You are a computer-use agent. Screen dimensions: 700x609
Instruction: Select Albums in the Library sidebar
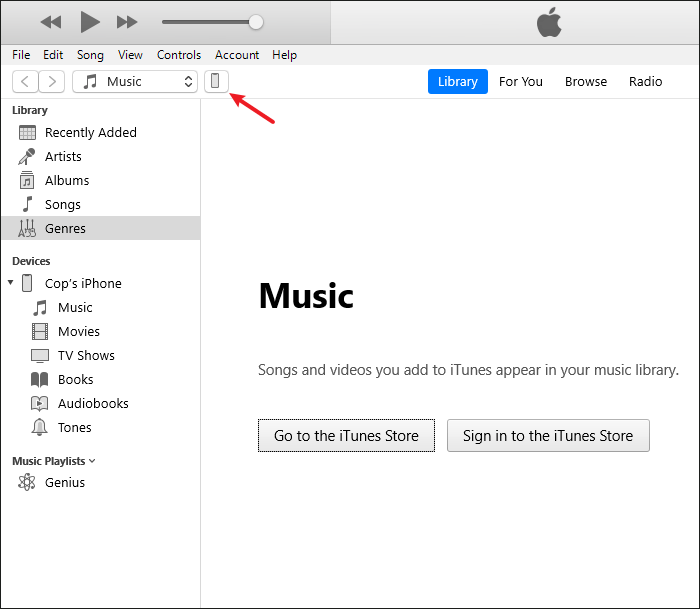click(x=101, y=180)
